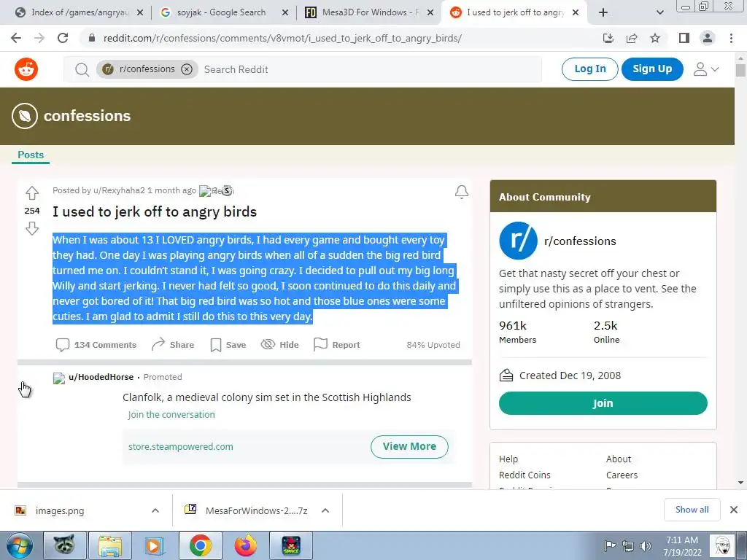
Task: Hide this post
Action: tap(279, 345)
